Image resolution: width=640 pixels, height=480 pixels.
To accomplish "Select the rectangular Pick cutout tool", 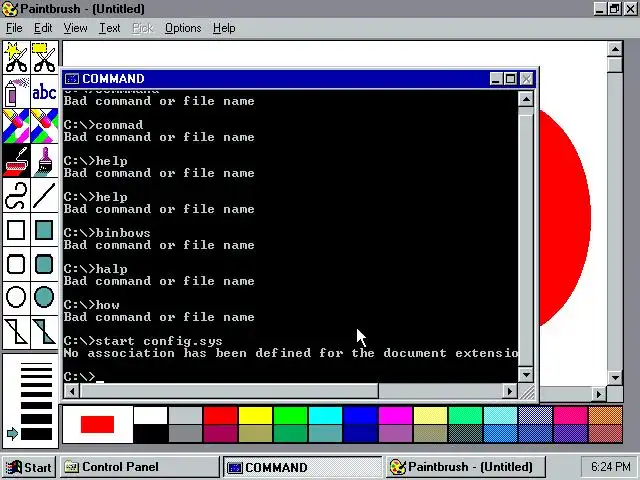I will [44, 58].
